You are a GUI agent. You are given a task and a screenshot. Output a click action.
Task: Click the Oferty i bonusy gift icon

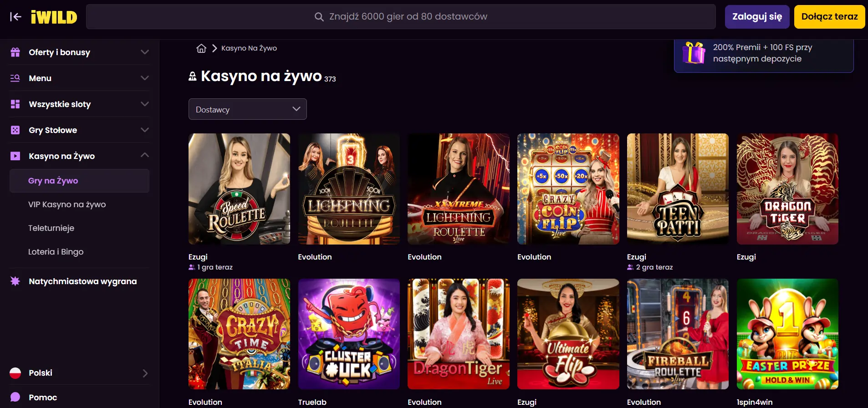coord(15,52)
